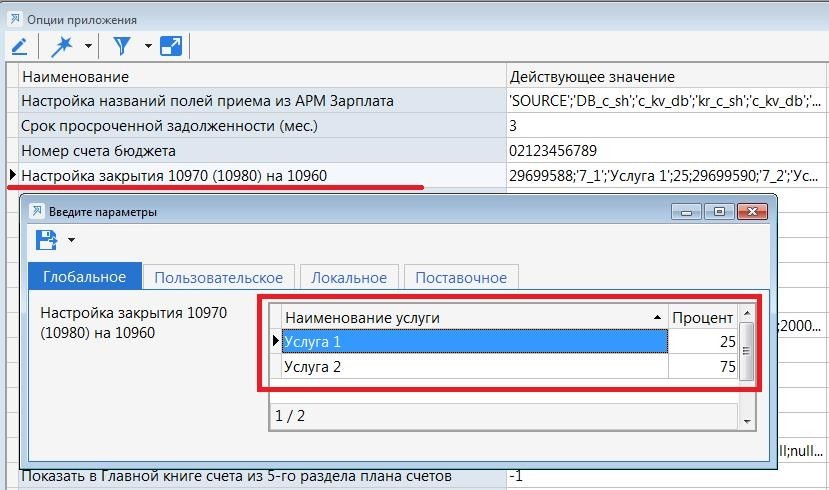Click the magic wand toolbar icon
The width and height of the screenshot is (829, 490).
tap(62, 47)
